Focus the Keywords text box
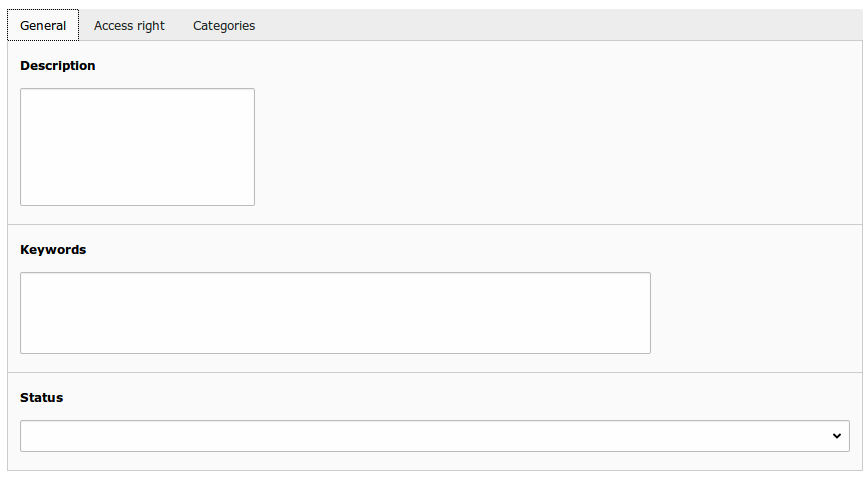Viewport: 867px width, 478px height. tap(335, 313)
